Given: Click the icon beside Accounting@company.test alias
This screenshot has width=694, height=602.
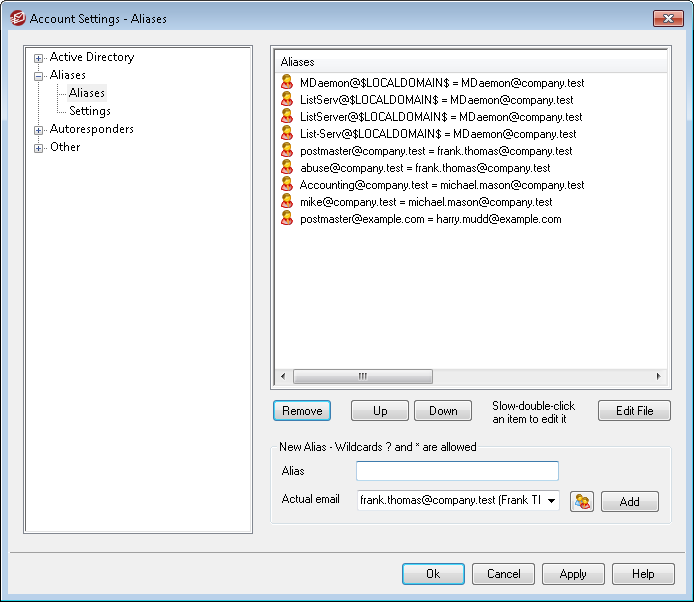Looking at the screenshot, I should [x=287, y=185].
